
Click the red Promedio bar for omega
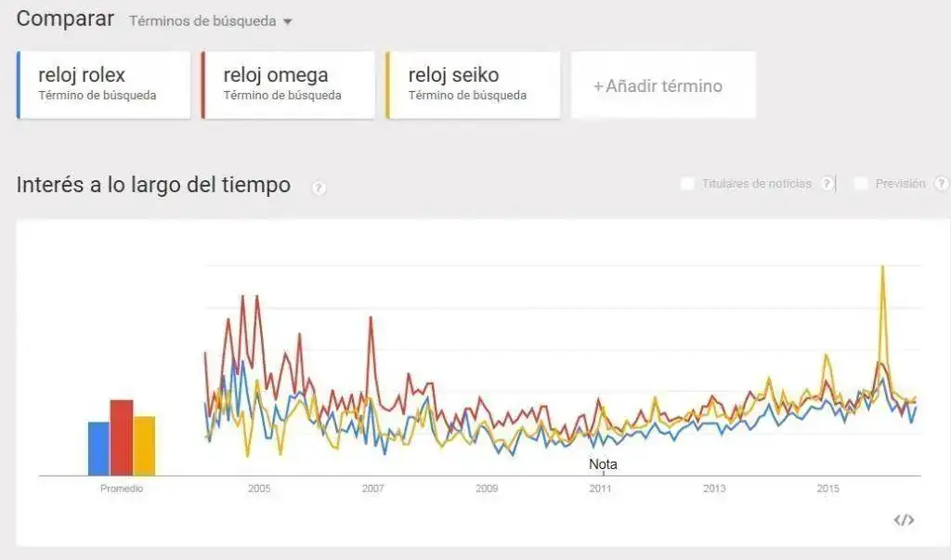(122, 437)
